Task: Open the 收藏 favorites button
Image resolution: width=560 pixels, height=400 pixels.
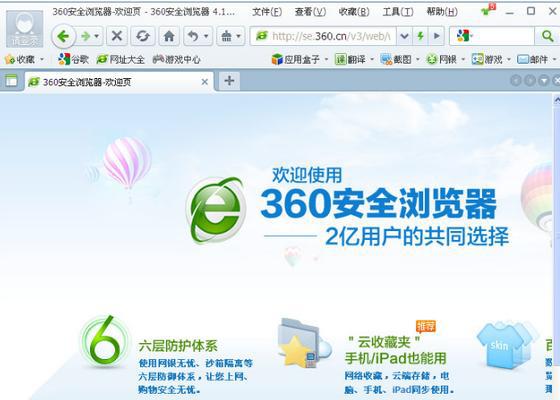Action: pos(20,59)
